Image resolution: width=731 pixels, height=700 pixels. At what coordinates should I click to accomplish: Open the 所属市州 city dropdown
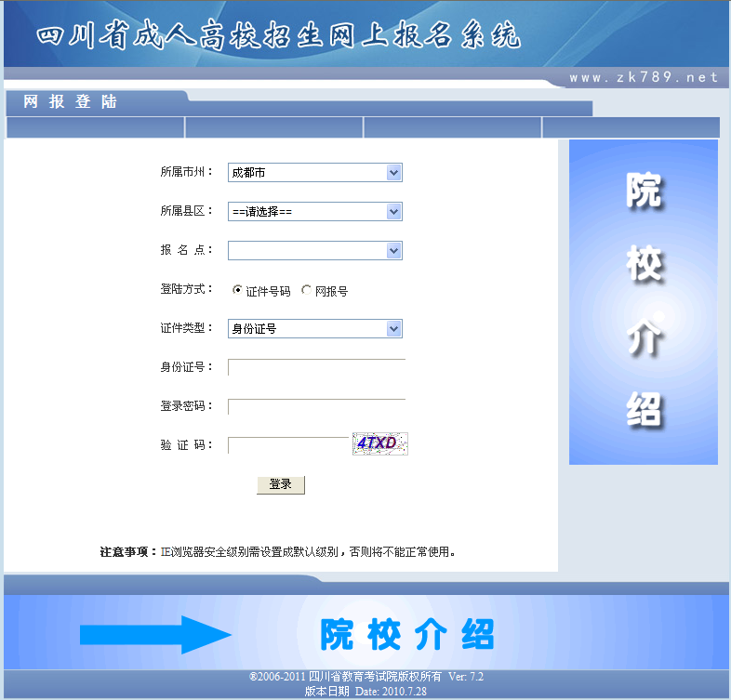pos(314,173)
